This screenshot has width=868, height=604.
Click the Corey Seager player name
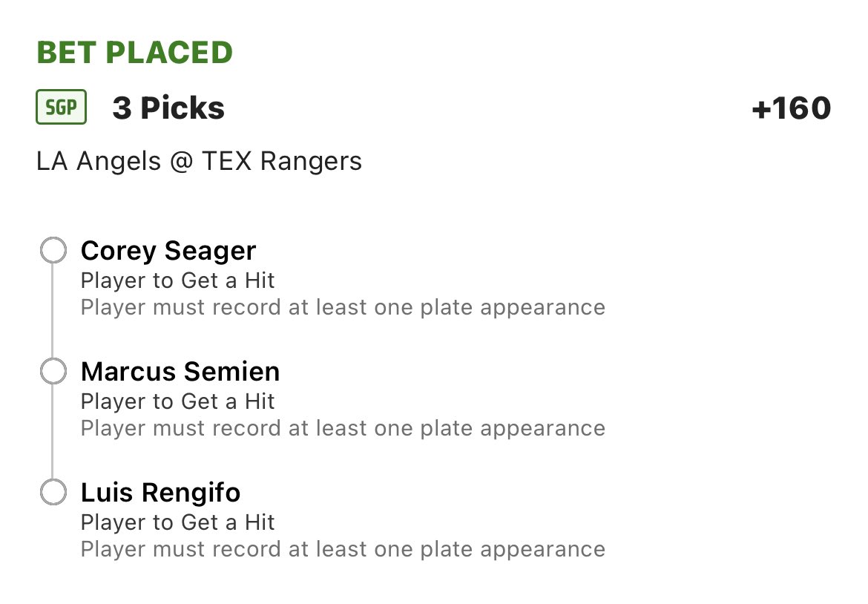point(168,251)
